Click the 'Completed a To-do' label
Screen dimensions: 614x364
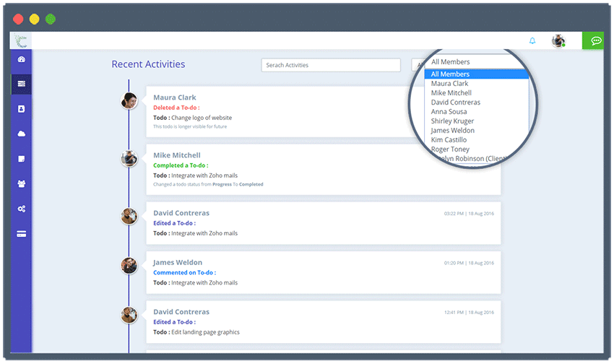[x=181, y=165]
